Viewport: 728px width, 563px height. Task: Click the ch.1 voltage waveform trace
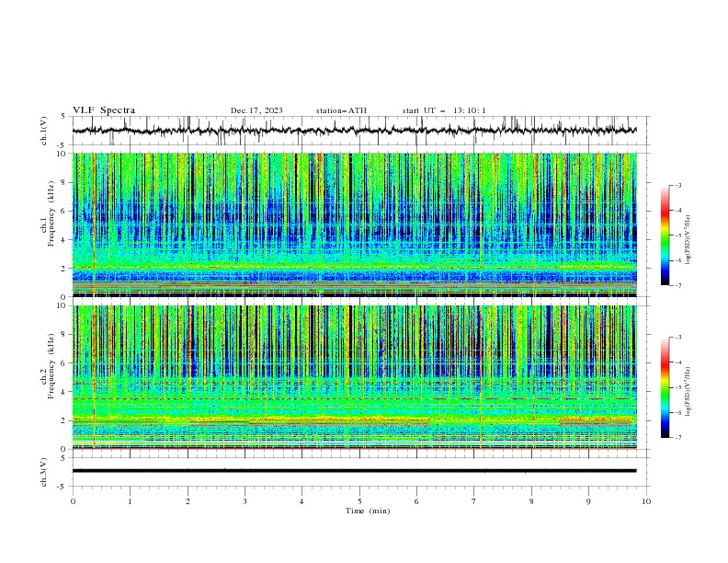355,131
